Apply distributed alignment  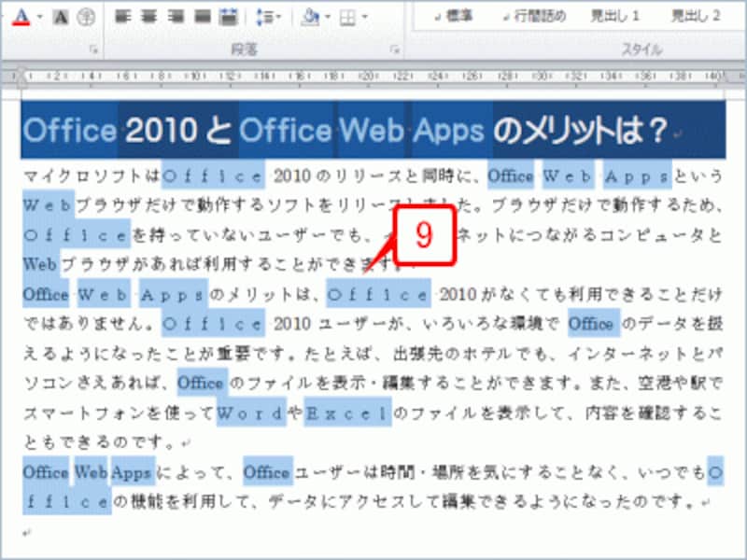tap(229, 17)
